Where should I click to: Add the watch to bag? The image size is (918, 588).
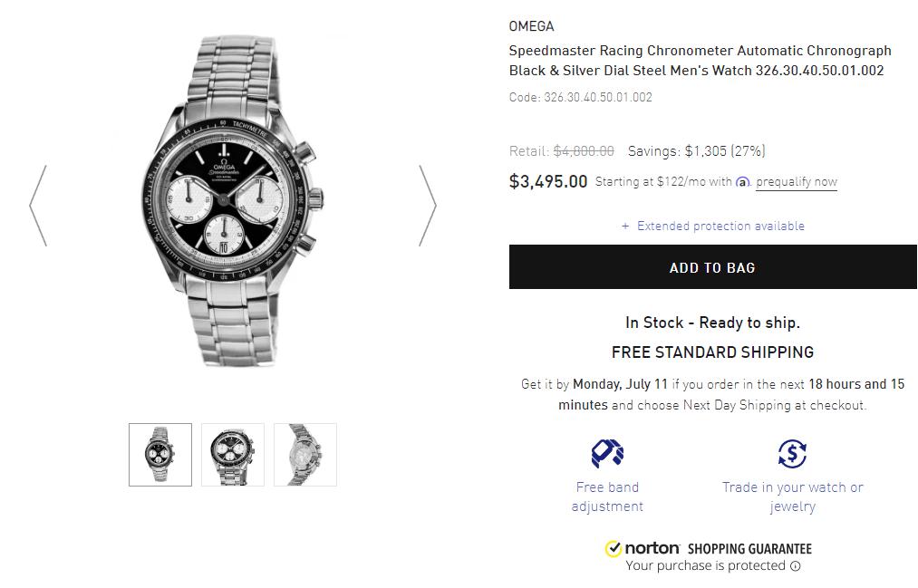coord(712,267)
